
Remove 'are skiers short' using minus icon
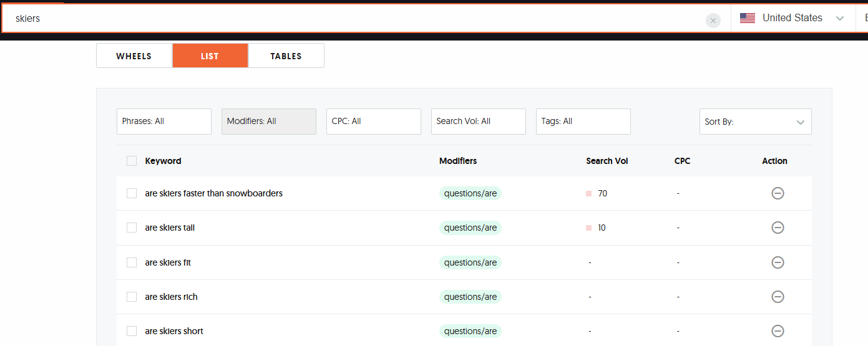pos(778,331)
